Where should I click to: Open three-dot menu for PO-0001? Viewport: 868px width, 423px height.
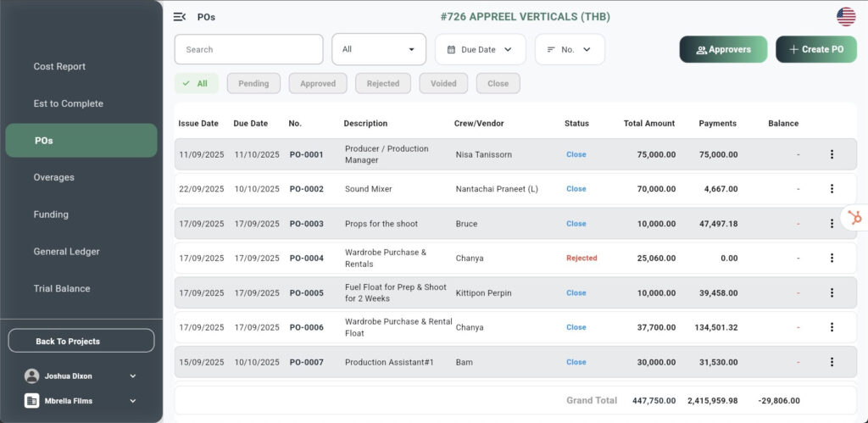(832, 154)
